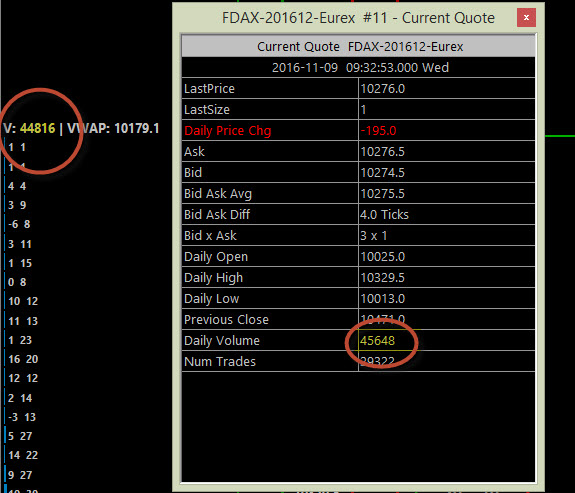This screenshot has width=575, height=493.
Task: Click the Ask label cell
Action: coord(270,151)
